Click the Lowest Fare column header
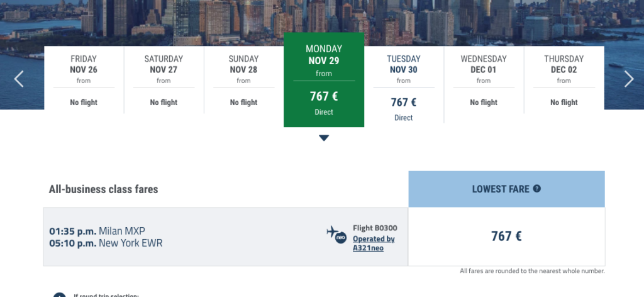Viewport: 644px width, 297px height. 506,189
